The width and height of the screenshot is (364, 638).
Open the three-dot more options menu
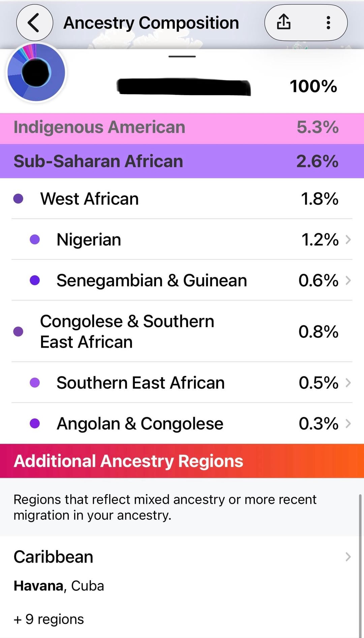[328, 23]
